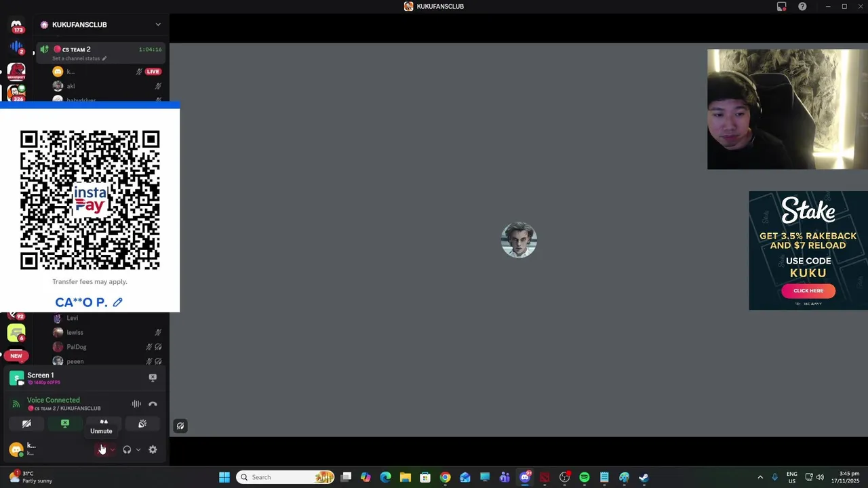Image resolution: width=868 pixels, height=488 pixels.
Task: Open the lime chat-bubble server icon
Action: (x=16, y=333)
